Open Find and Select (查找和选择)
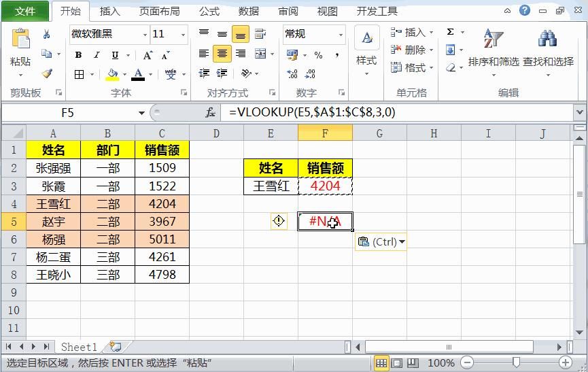Screen dimensions: 588x372 pyautogui.click(x=548, y=52)
